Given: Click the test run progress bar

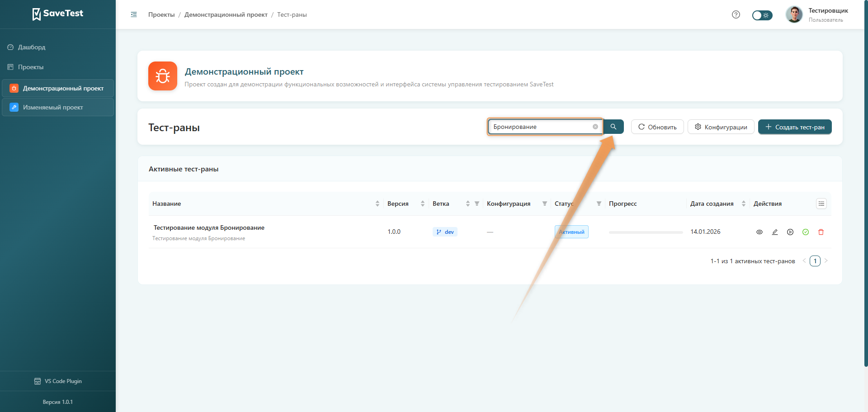Looking at the screenshot, I should pos(646,232).
